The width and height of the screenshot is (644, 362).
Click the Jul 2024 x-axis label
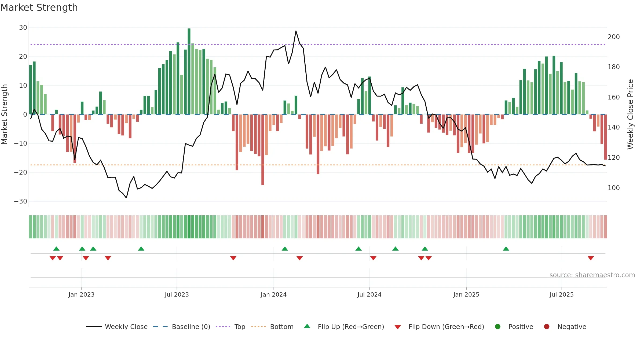(x=369, y=294)
